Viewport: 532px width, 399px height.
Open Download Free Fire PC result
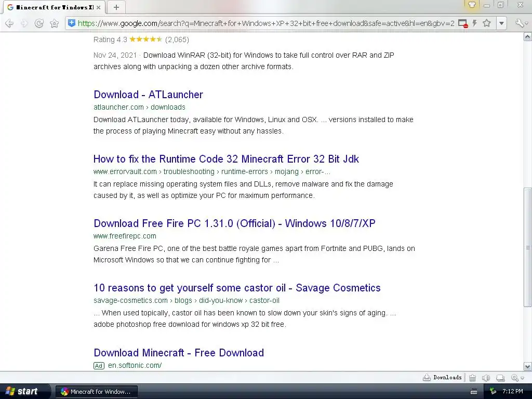234,223
